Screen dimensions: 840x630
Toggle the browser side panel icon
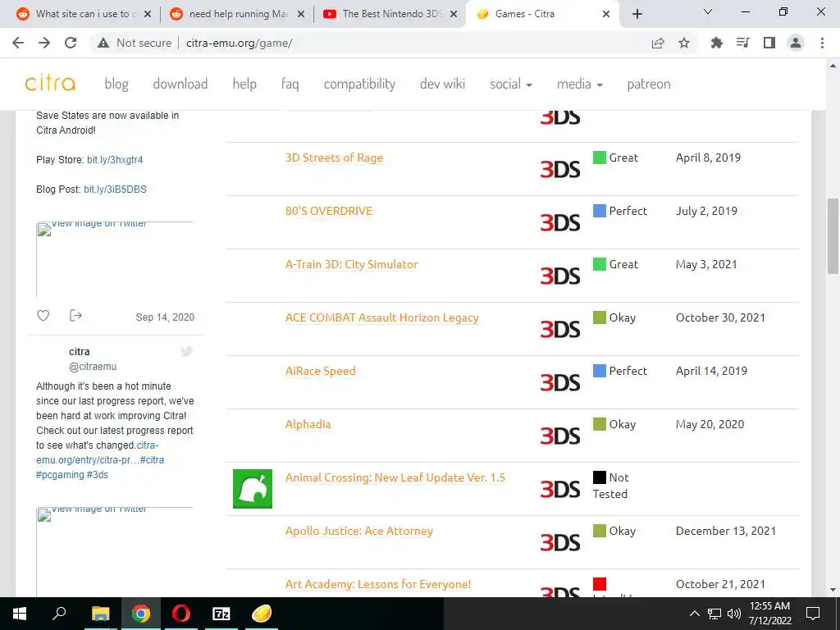[769, 43]
